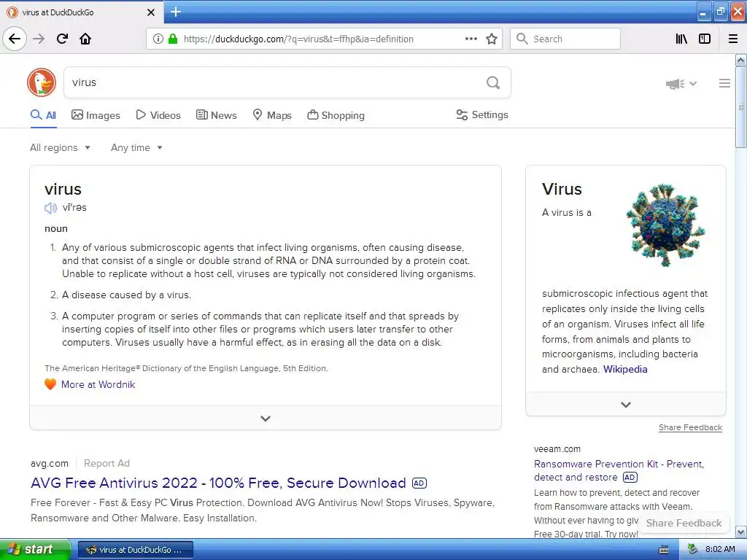The height and width of the screenshot is (560, 747).
Task: Open page actions three-dot menu
Action: pos(471,39)
